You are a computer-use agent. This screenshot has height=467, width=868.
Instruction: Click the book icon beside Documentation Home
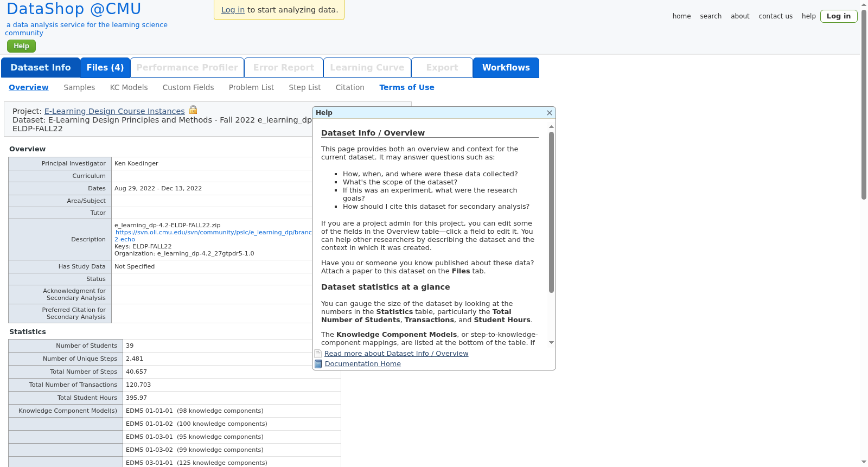point(318,364)
